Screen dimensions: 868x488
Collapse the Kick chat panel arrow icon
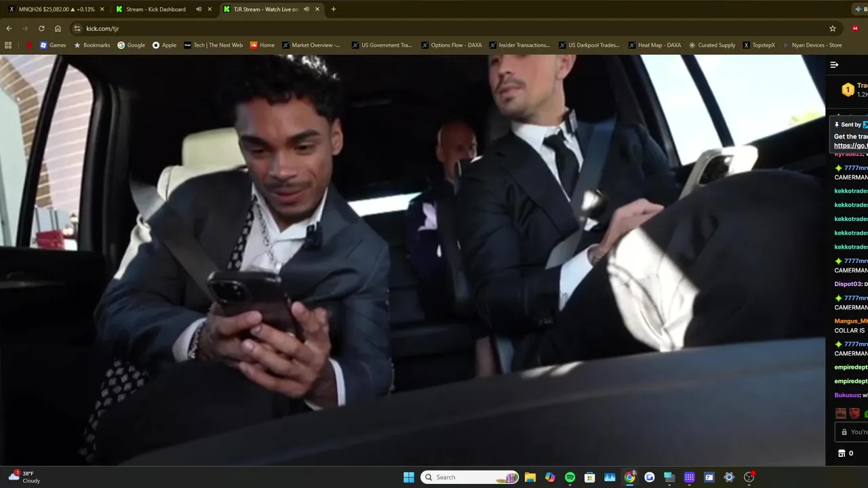tap(834, 65)
